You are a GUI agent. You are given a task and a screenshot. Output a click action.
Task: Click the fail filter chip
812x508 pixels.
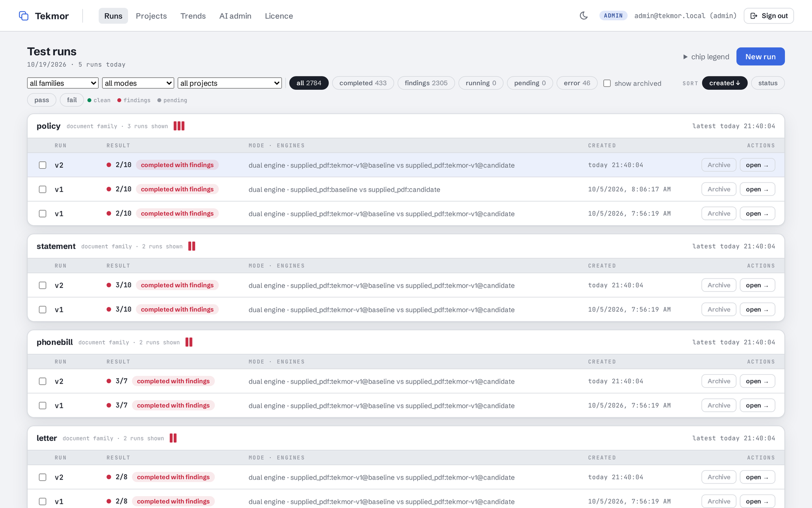click(x=72, y=100)
